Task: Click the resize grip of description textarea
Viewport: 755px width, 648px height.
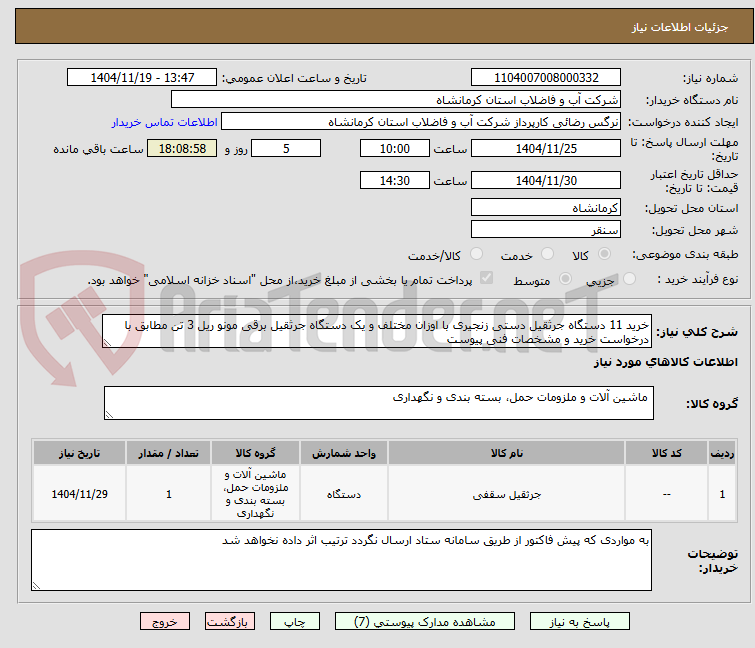Action: point(107,343)
